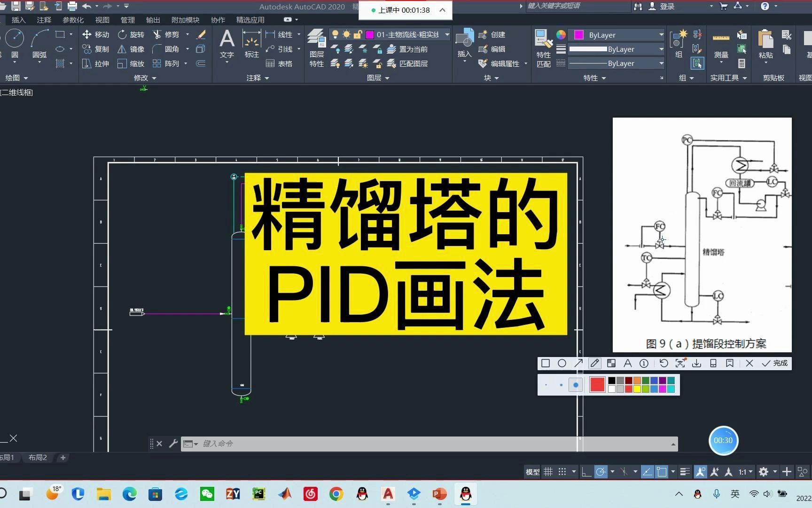This screenshot has height=508, width=812.
Task: Activate the Mirror (镜像) tool
Action: [129, 49]
